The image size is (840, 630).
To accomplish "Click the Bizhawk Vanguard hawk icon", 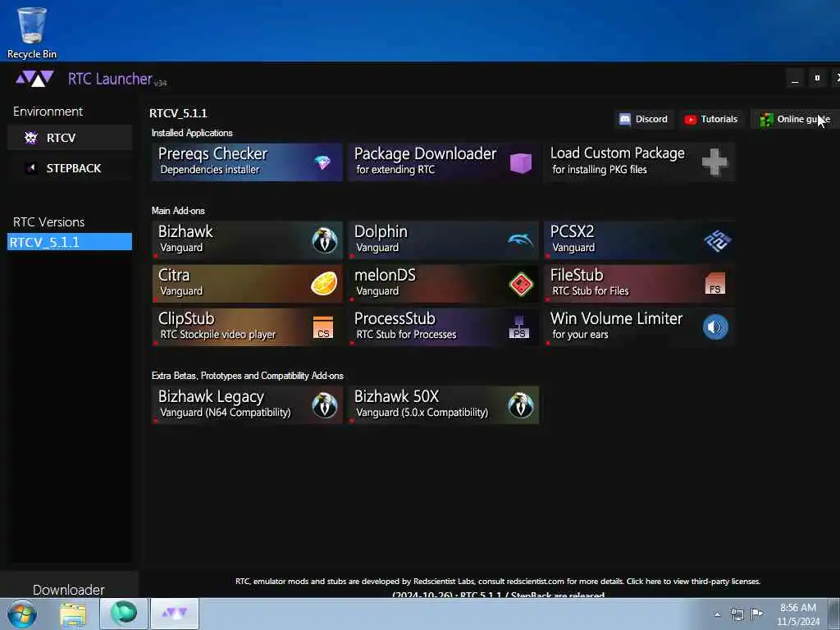I will tap(325, 240).
